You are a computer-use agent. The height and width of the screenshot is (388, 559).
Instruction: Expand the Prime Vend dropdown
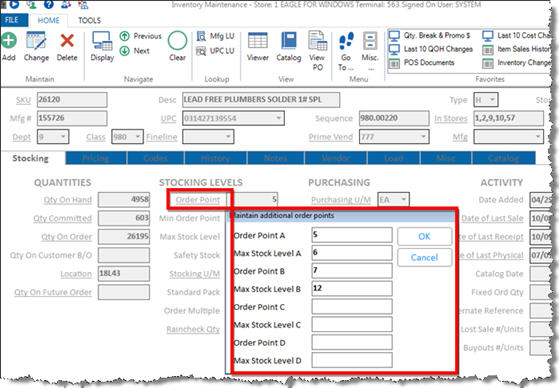tap(423, 137)
